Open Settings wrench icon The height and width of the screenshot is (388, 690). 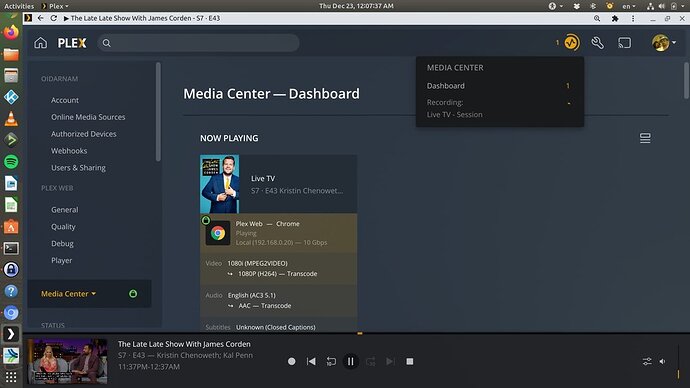[x=597, y=43]
